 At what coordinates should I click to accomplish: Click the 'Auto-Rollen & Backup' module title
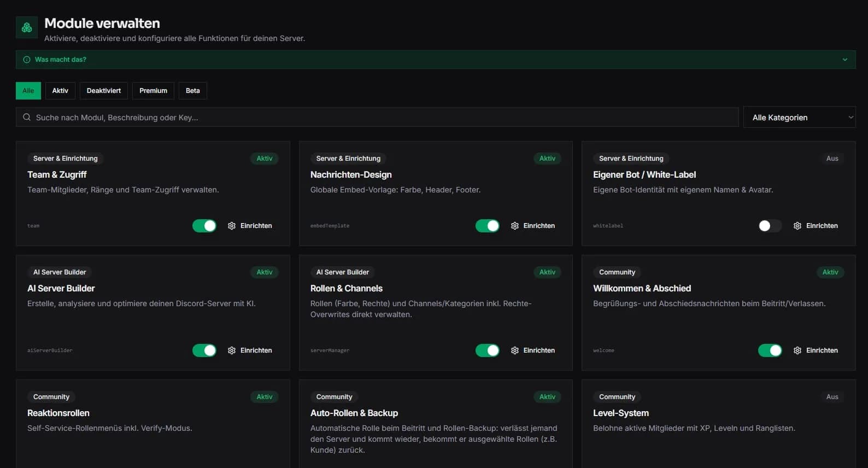pos(354,413)
